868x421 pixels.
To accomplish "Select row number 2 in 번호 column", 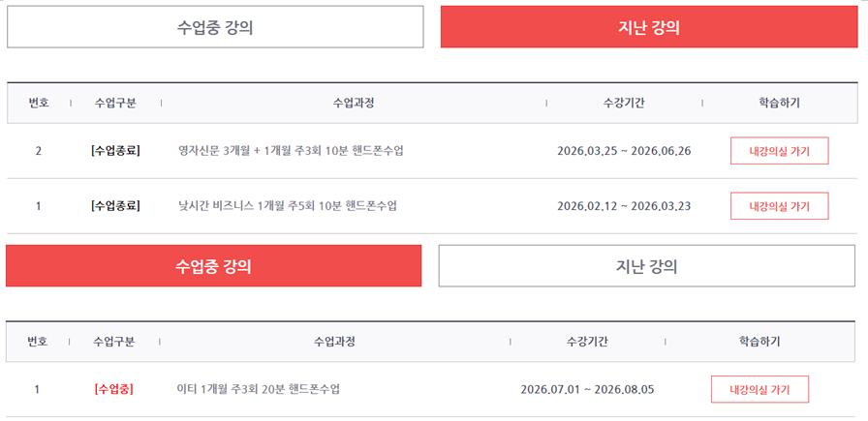I will [x=38, y=150].
